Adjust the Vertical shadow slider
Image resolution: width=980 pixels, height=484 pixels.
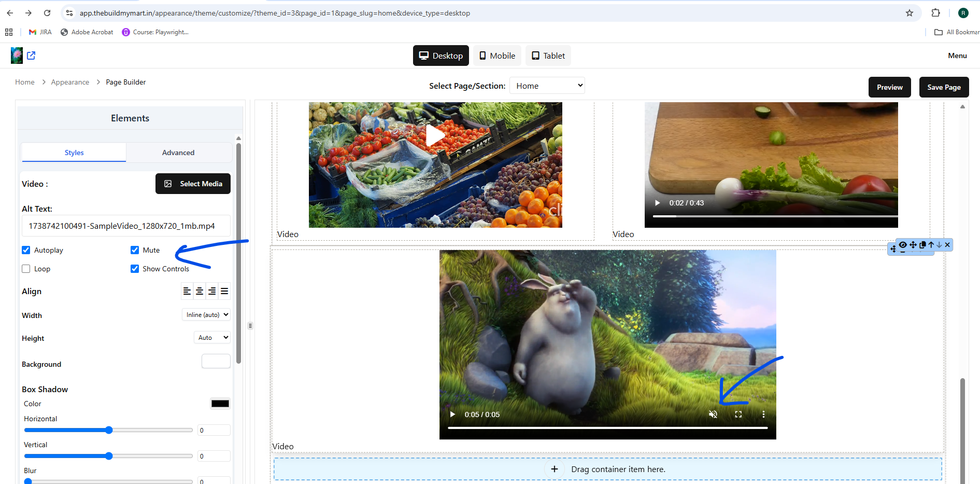pyautogui.click(x=108, y=456)
